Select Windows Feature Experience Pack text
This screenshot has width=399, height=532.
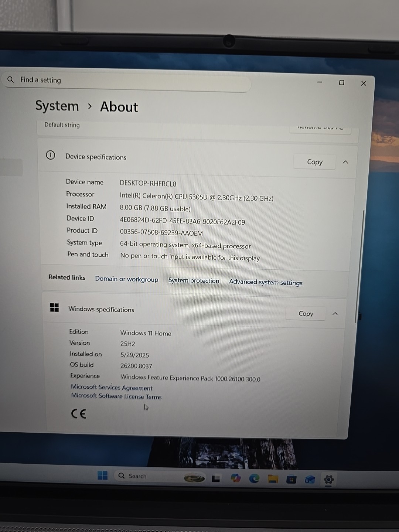coord(191,378)
